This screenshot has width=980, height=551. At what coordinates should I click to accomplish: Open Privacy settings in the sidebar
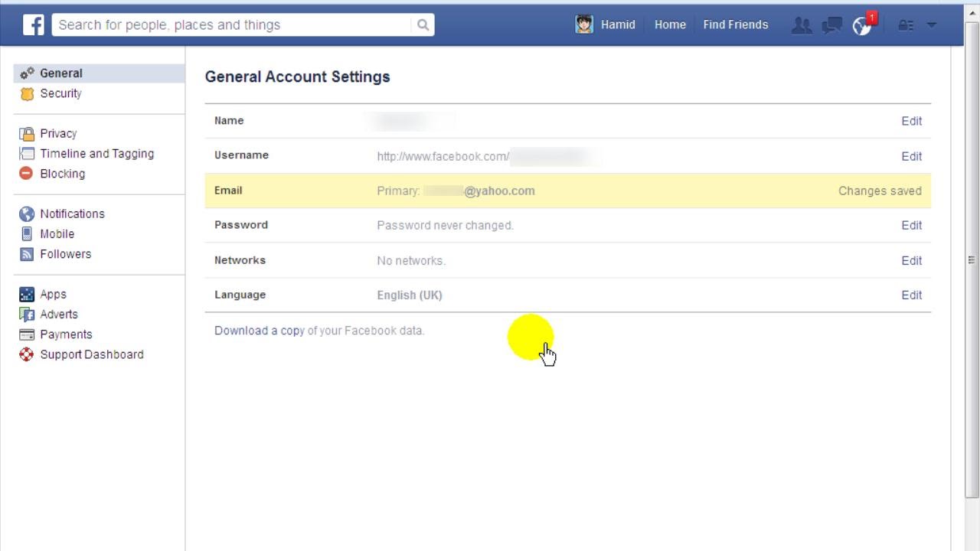coord(58,133)
